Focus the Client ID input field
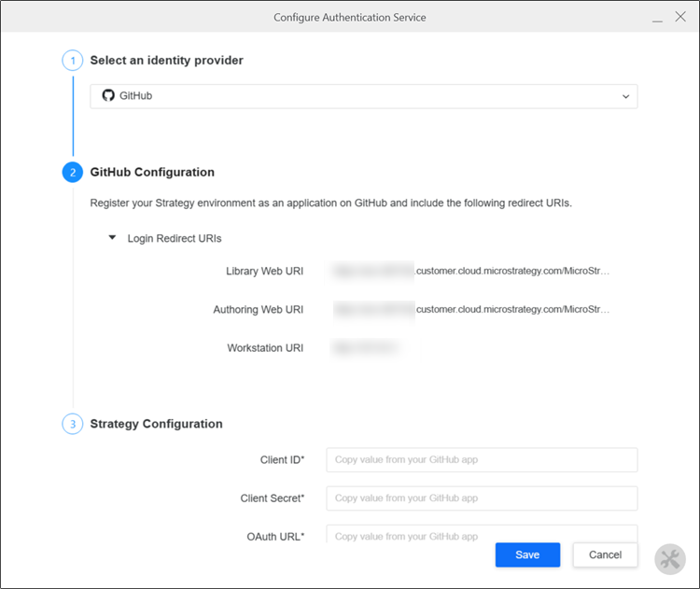The width and height of the screenshot is (700, 589). [482, 460]
